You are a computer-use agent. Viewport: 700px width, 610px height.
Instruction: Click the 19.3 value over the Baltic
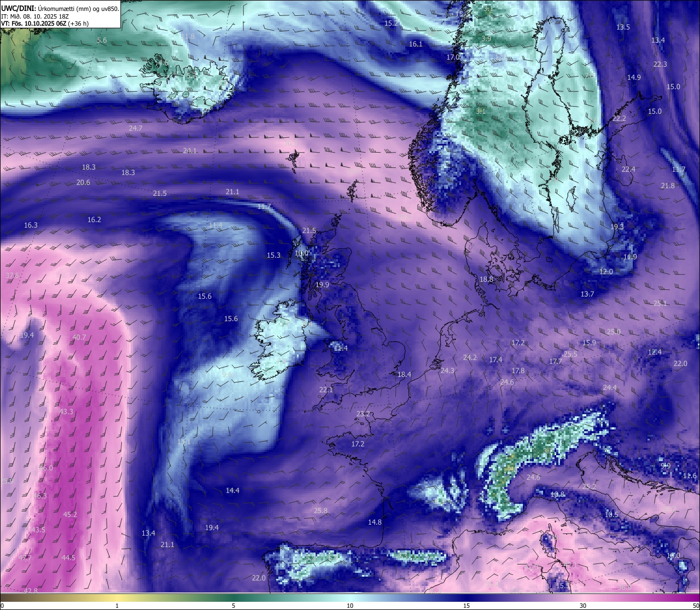[617, 227]
